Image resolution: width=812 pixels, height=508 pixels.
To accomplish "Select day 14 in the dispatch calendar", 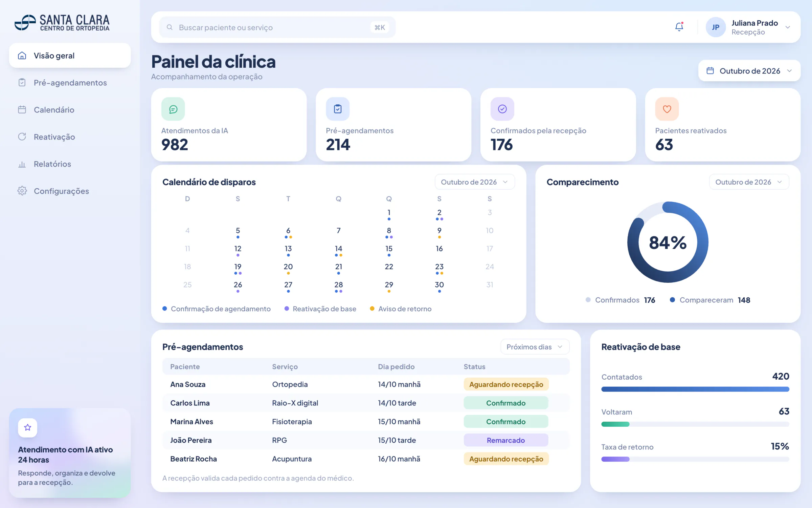I will 338,250.
